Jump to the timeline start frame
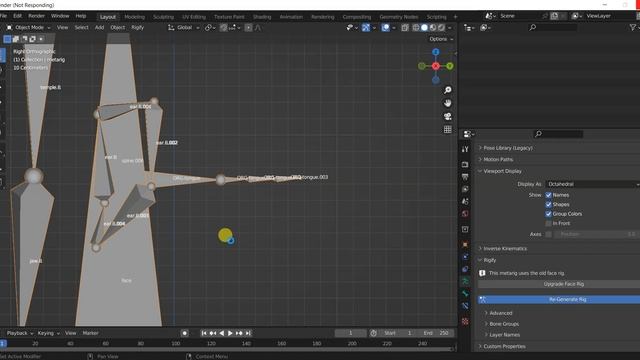Viewport: 640px width, 360px height. click(x=204, y=333)
